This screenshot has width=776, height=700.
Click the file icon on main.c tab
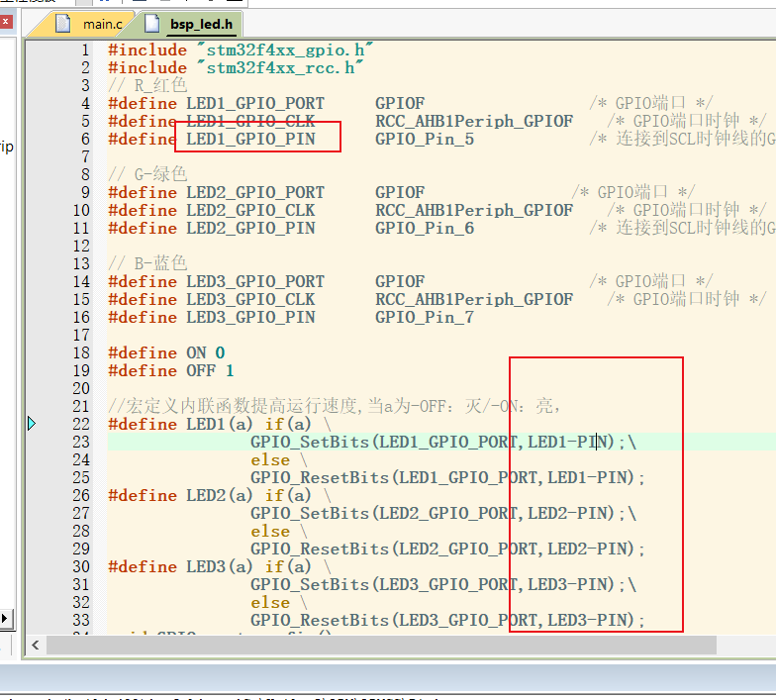tap(64, 24)
